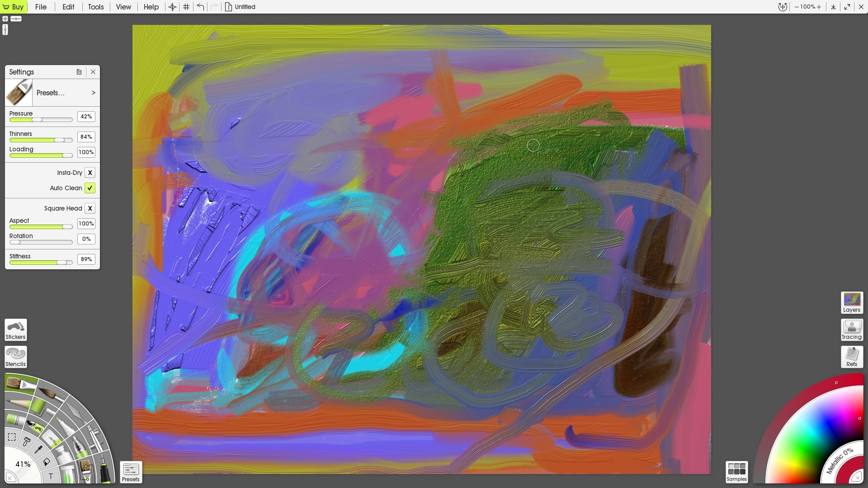This screenshot has width=868, height=488.
Task: Select the Palette Knife tool
Action: point(76,413)
